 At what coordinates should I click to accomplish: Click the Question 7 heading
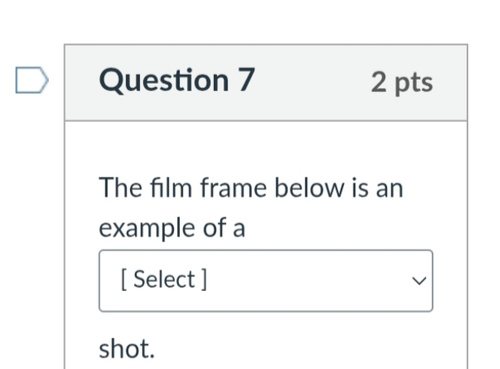click(x=177, y=80)
